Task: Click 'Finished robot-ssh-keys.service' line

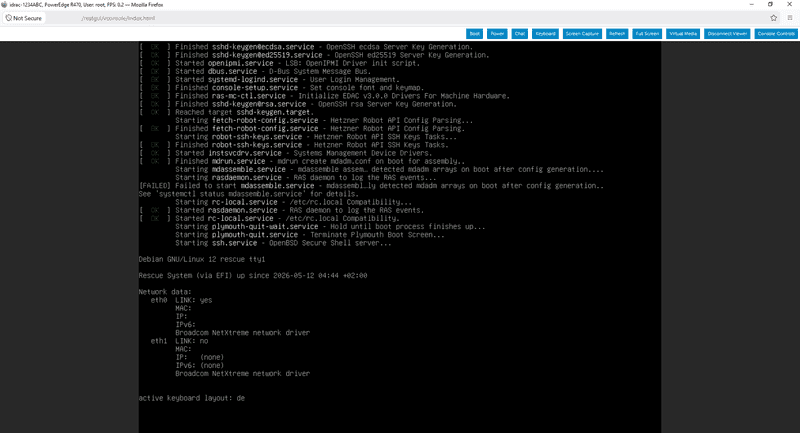Action: [x=293, y=145]
